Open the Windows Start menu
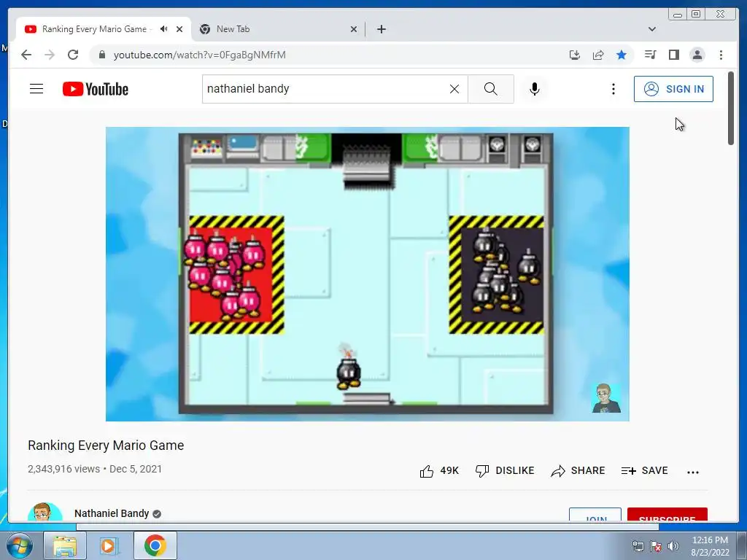 [x=20, y=545]
